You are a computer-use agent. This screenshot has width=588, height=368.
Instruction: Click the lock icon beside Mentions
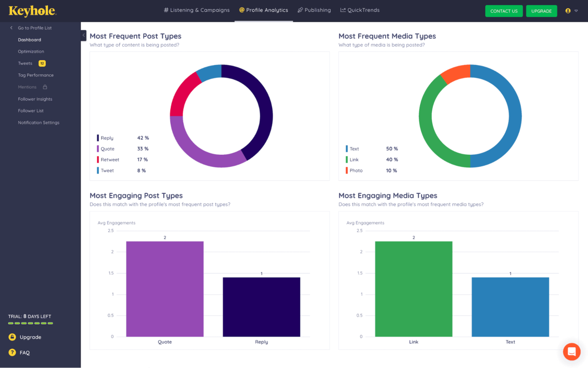pos(45,87)
